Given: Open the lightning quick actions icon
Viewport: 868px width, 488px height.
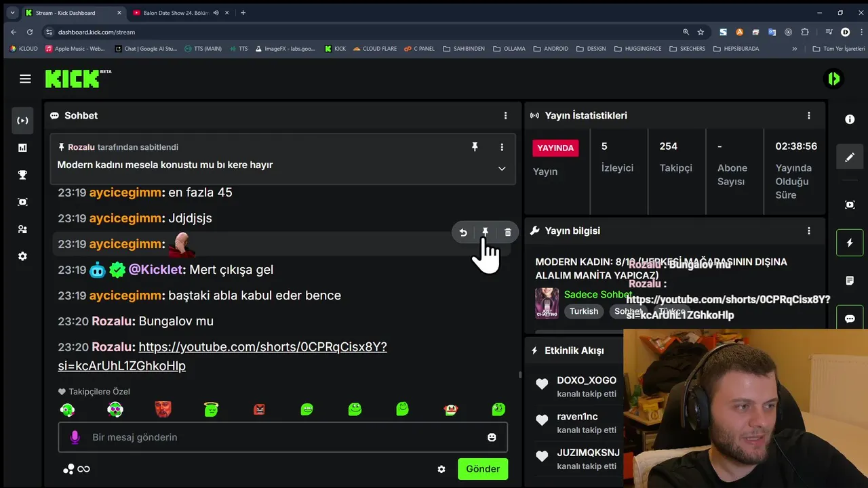Looking at the screenshot, I should tap(850, 243).
